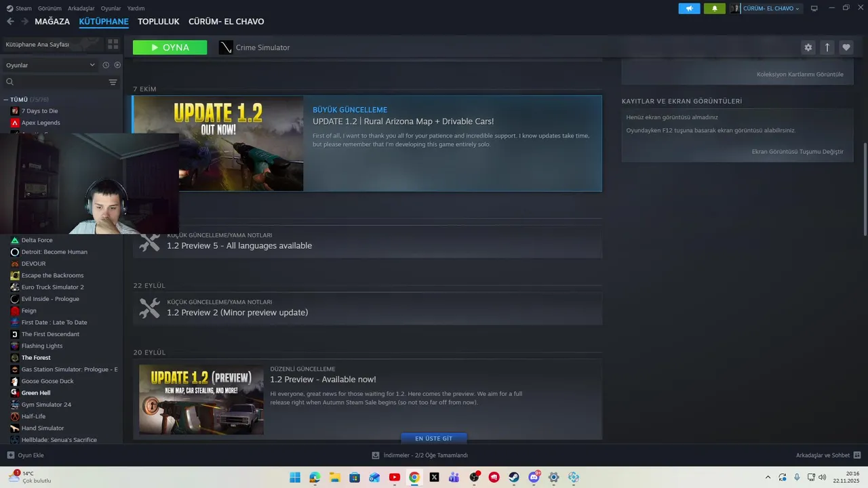Screen dimensions: 868x488
Task: Click the Goose Goose Duck game icon
Action: 15,381
